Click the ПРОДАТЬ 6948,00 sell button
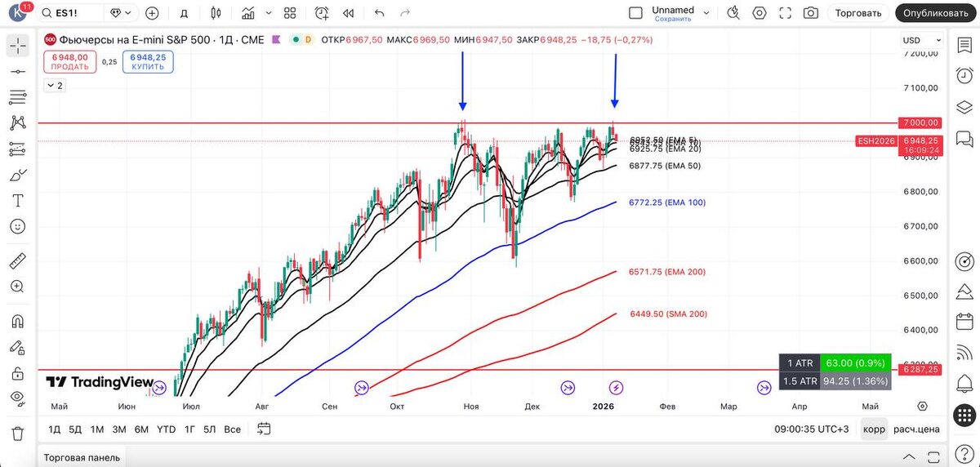Screen dimensions: 980x467 point(69,62)
